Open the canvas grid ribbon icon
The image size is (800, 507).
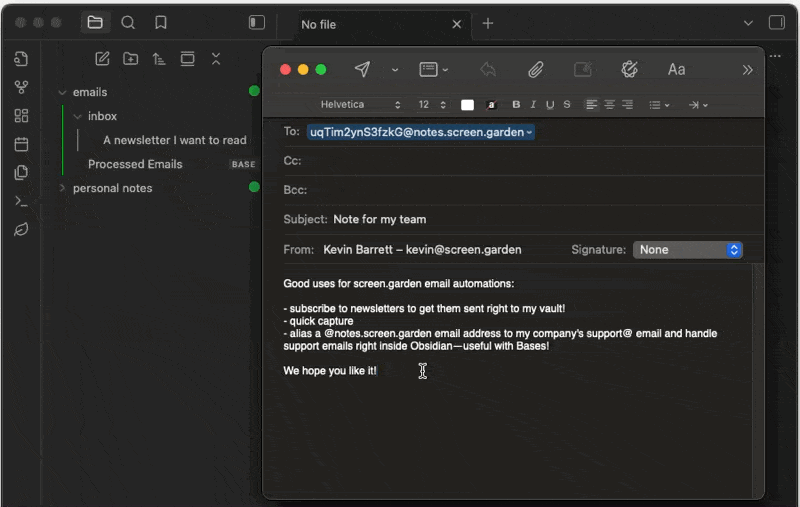(x=21, y=116)
